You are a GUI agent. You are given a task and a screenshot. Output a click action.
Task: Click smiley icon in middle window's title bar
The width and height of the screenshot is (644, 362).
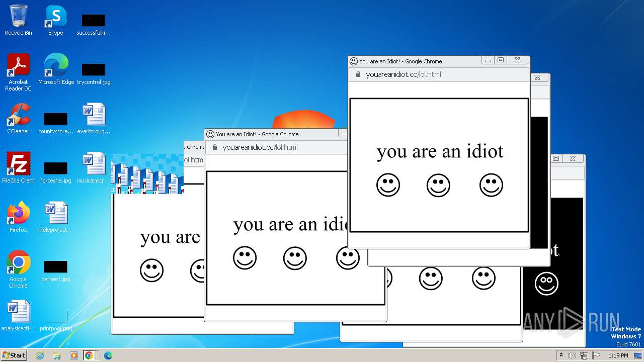[x=210, y=134]
